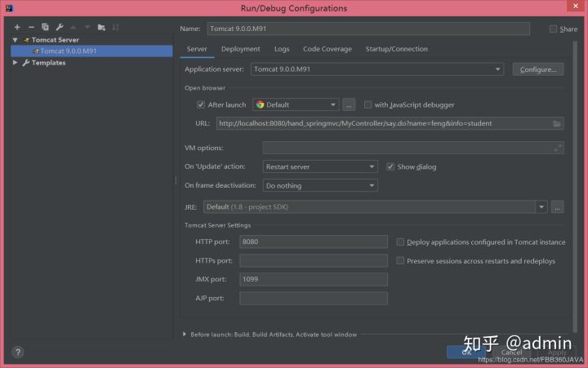This screenshot has height=368, width=588.
Task: Open help question mark icon
Action: click(x=18, y=352)
